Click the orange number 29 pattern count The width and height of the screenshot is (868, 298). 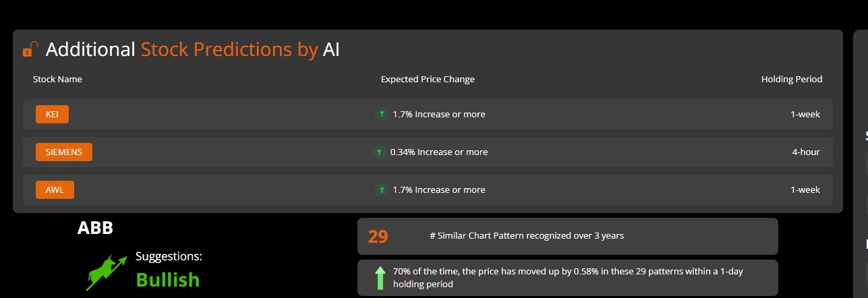tap(378, 237)
